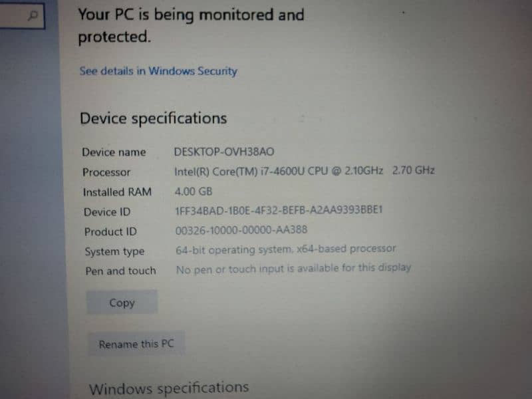
Task: Click the System type label
Action: click(114, 252)
